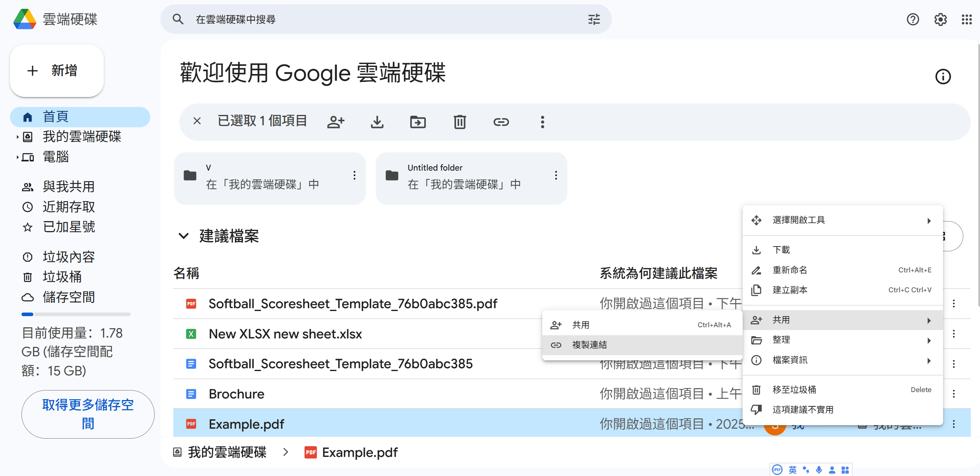
Task: Select 重新命名 from context menu
Action: (x=842, y=270)
